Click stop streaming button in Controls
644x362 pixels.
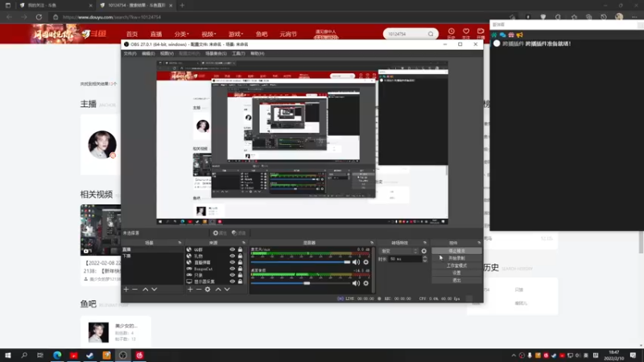(456, 251)
